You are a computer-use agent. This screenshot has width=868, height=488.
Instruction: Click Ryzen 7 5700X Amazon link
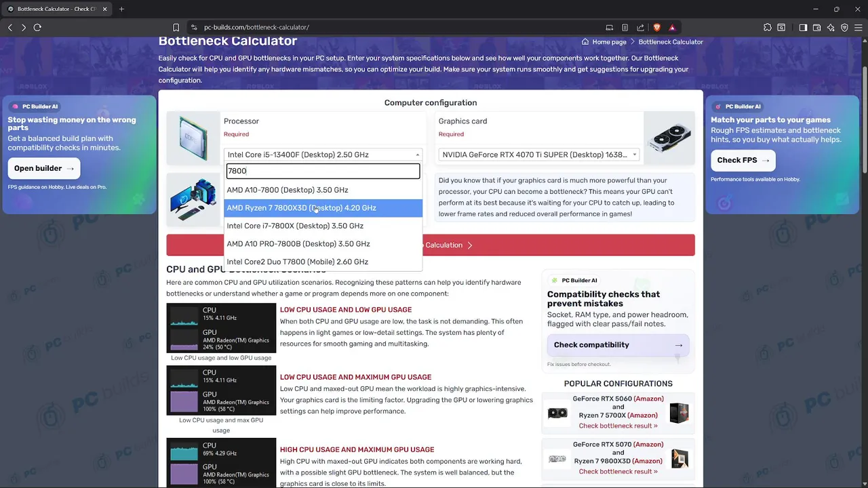tap(642, 415)
